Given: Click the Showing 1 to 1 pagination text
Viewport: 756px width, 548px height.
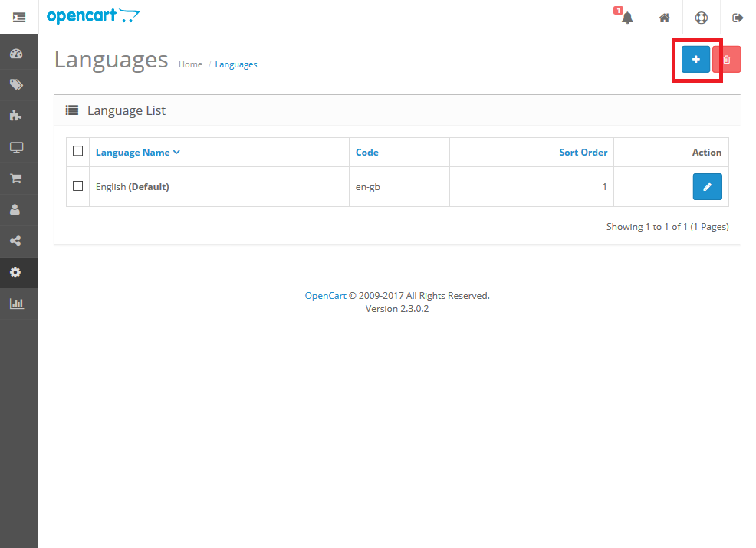Looking at the screenshot, I should (x=667, y=227).
